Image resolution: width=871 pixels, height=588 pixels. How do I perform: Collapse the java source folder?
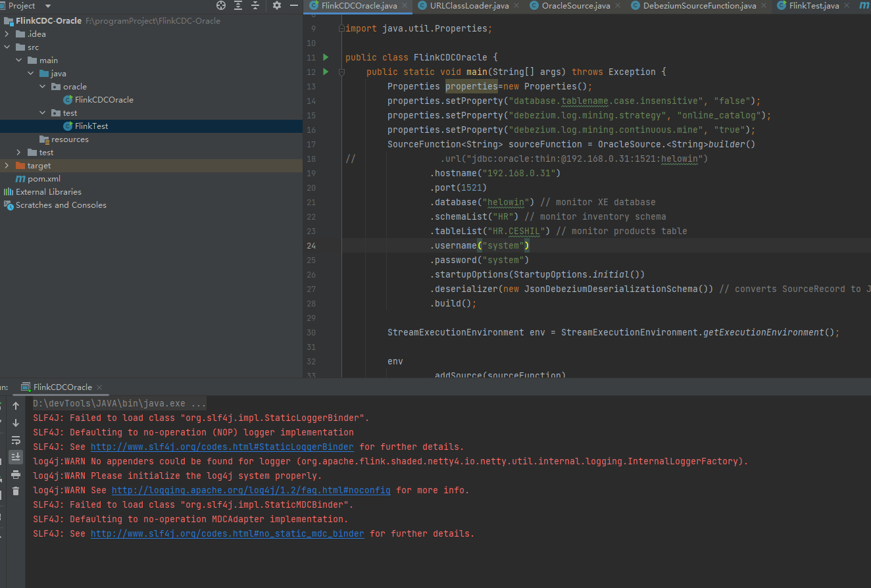pos(31,74)
